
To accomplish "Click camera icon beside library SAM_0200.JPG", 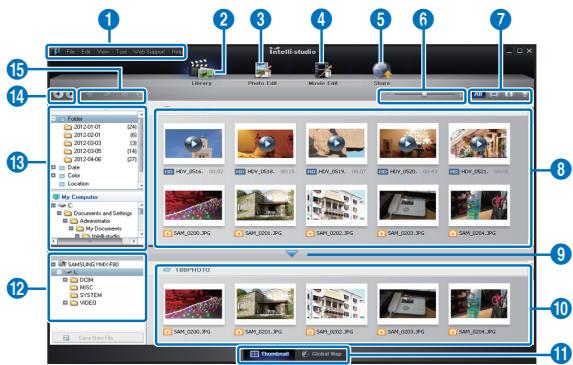I will point(168,233).
